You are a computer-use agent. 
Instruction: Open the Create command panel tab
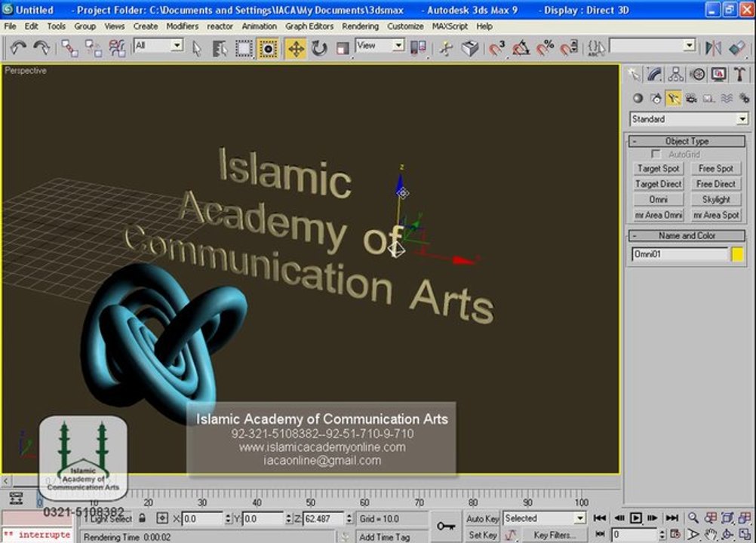click(634, 75)
